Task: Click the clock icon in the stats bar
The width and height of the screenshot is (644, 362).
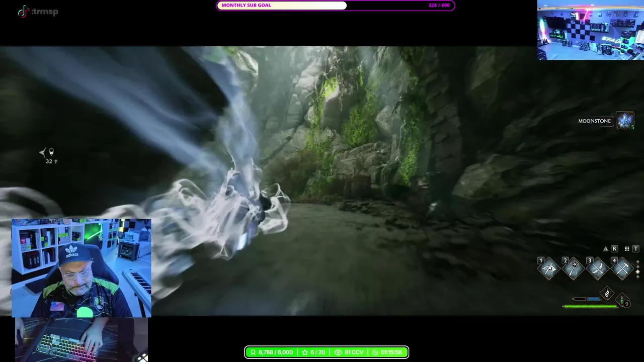Action: pyautogui.click(x=376, y=352)
